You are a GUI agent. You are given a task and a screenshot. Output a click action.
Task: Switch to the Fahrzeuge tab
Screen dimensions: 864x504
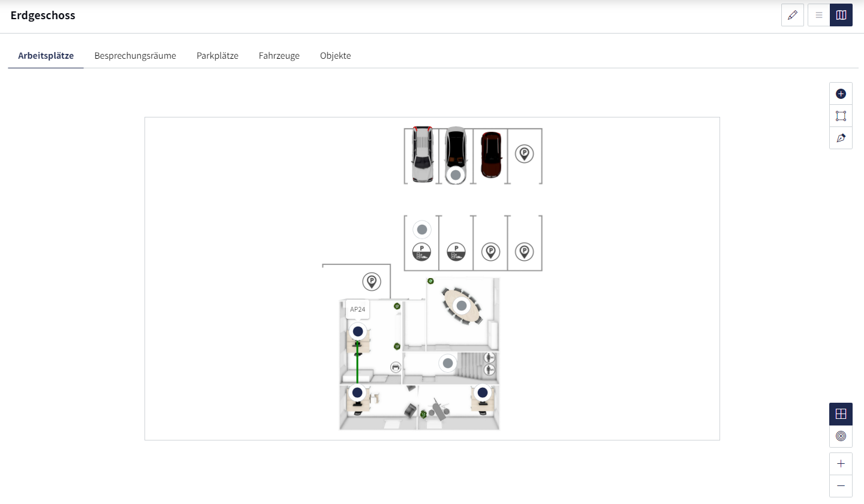click(279, 56)
